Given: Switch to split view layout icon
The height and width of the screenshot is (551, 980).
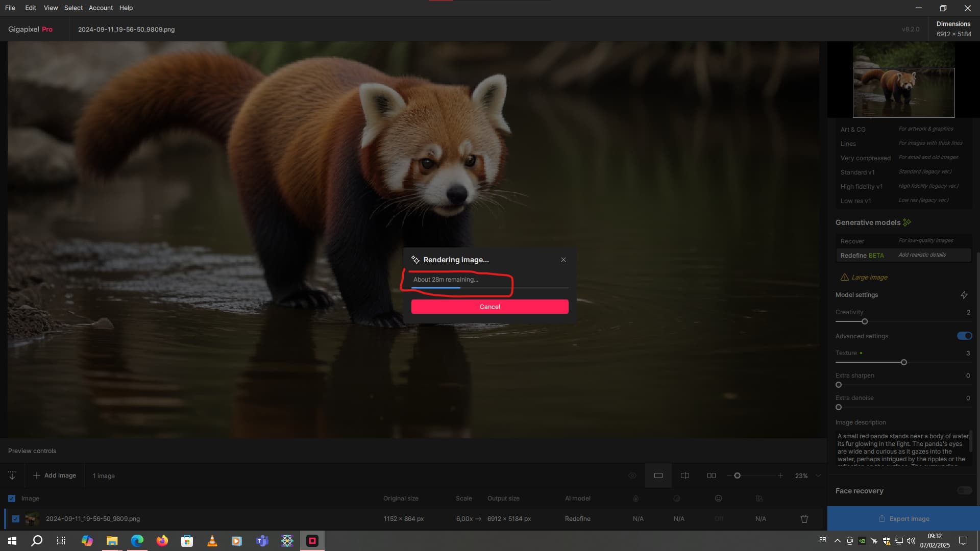Looking at the screenshot, I should 685,475.
